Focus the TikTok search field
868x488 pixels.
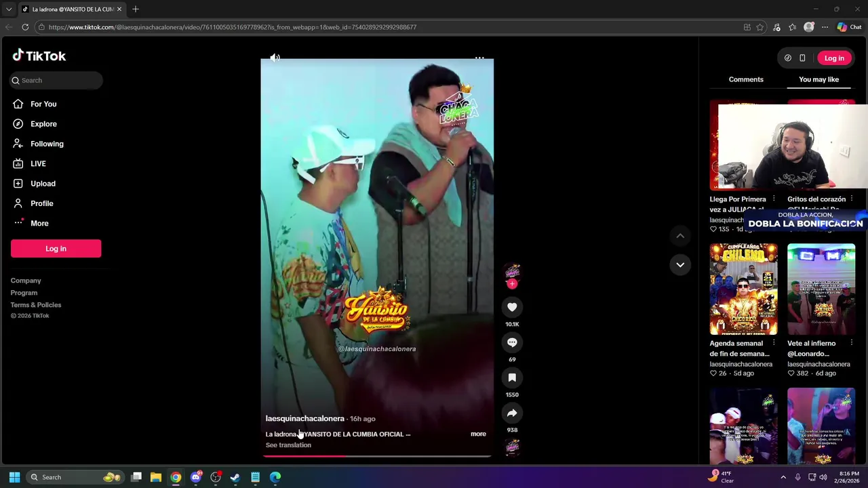[56, 80]
